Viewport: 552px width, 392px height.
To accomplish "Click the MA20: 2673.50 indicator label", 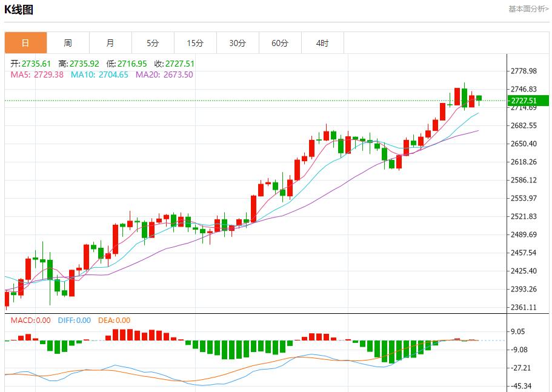I will coord(164,75).
